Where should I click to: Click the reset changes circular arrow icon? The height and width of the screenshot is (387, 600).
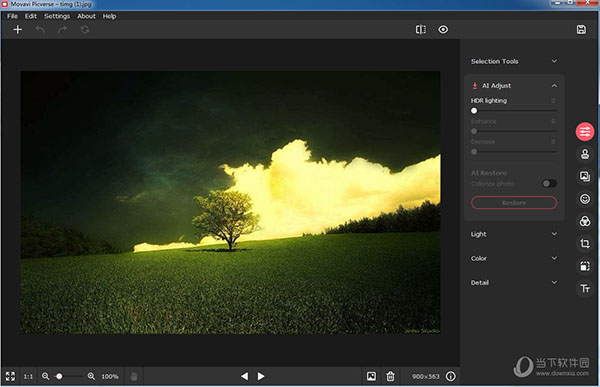[x=85, y=29]
